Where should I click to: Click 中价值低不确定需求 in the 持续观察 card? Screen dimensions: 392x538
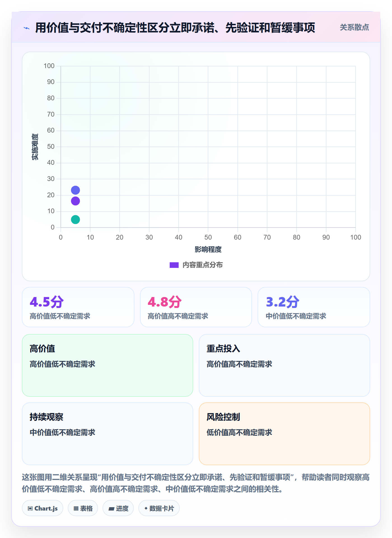tap(62, 432)
